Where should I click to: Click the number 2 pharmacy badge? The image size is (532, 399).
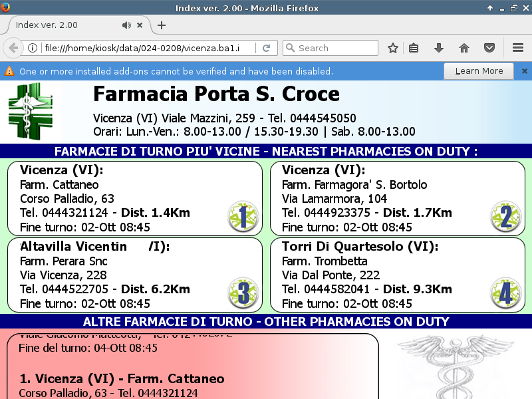pyautogui.click(x=505, y=217)
